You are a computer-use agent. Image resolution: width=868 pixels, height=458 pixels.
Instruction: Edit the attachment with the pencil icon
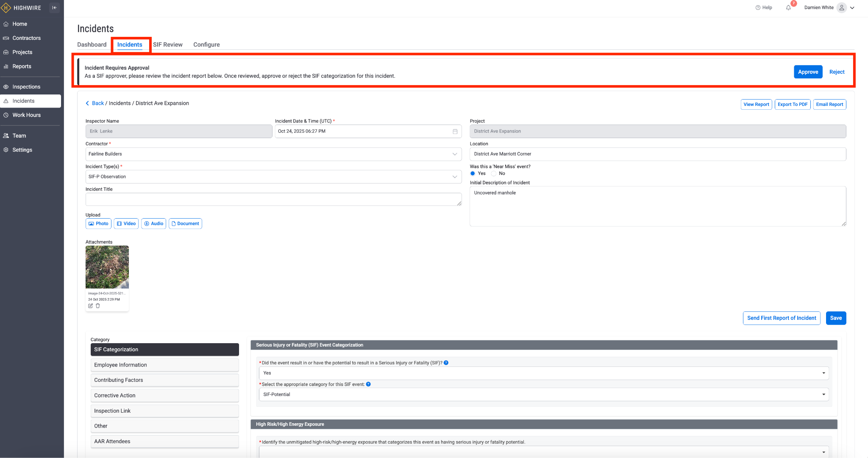(x=90, y=306)
